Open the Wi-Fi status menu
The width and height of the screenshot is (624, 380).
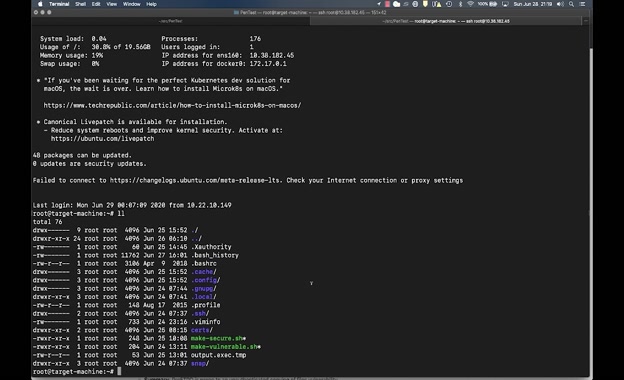pyautogui.click(x=470, y=4)
